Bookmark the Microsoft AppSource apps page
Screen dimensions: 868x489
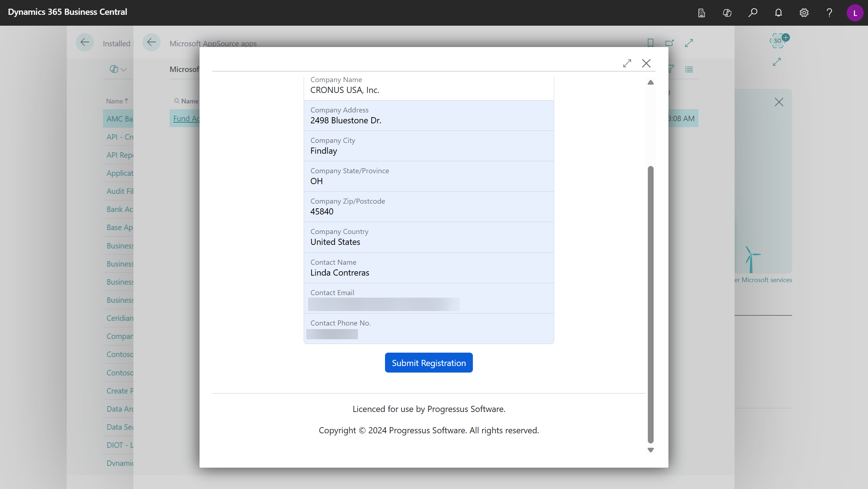point(650,43)
